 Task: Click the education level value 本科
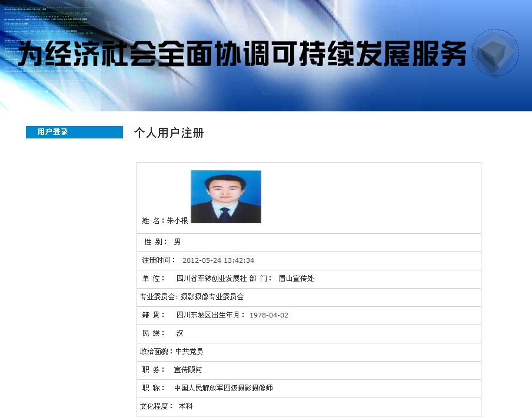185,406
